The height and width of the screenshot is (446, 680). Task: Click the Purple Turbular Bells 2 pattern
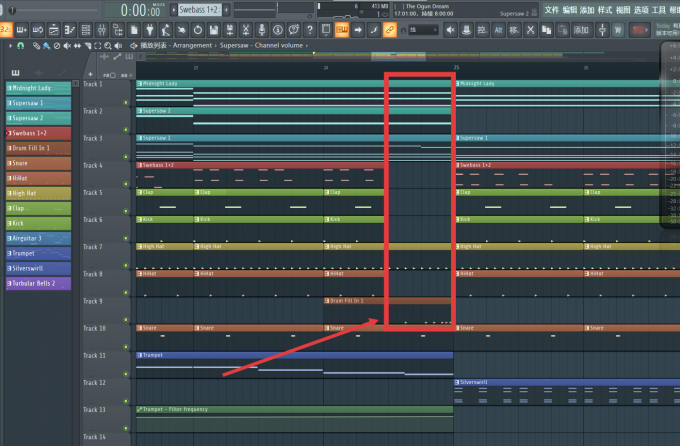pos(39,283)
